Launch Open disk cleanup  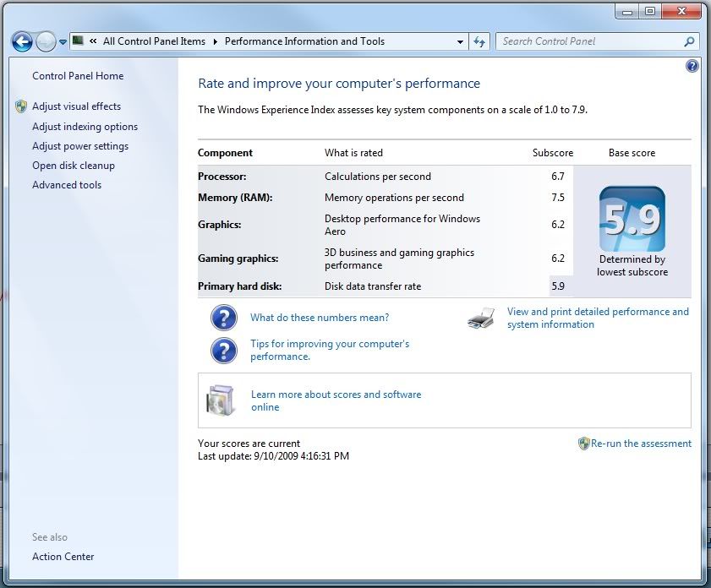[x=74, y=166]
